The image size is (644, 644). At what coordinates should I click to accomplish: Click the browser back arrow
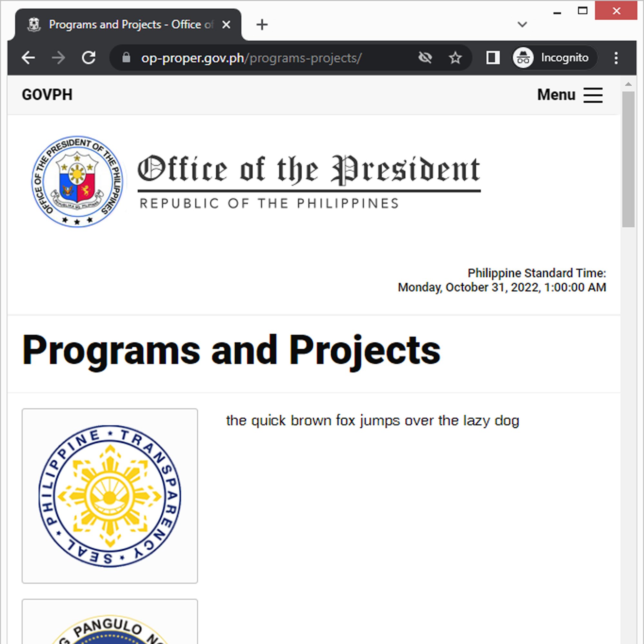tap(28, 58)
